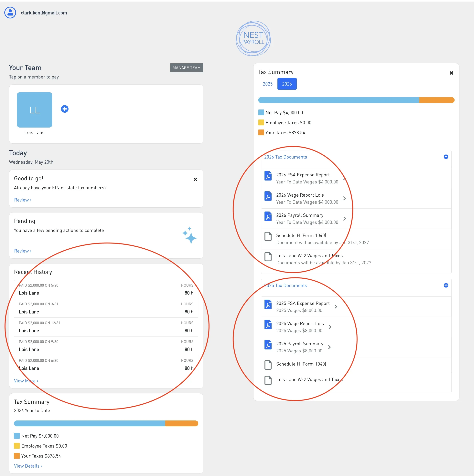Screen dimensions: 474x476
Task: Click 2026 Payroll Summary document title
Action: point(300,215)
